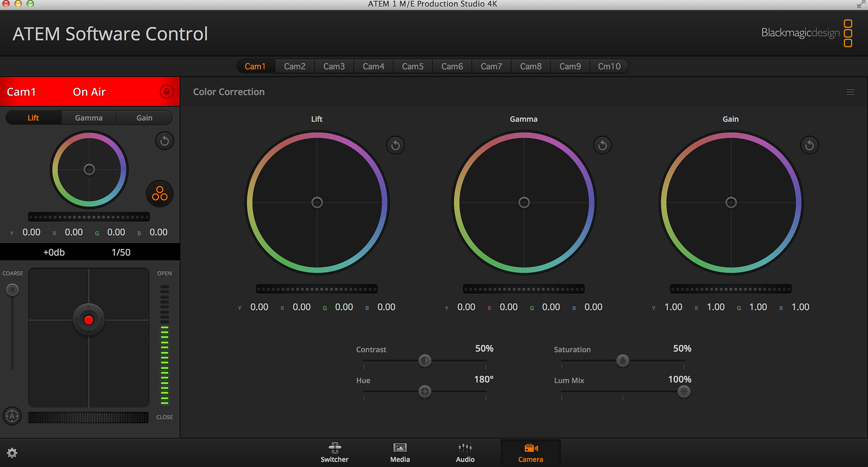Image resolution: width=868 pixels, height=467 pixels.
Task: Open settings via the gear icon
Action: tap(12, 453)
